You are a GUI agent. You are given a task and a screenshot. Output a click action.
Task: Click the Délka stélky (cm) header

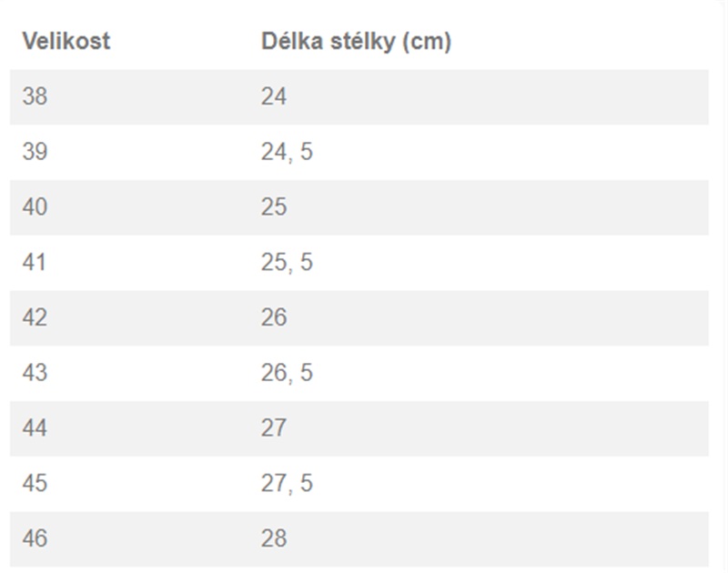pyautogui.click(x=356, y=42)
